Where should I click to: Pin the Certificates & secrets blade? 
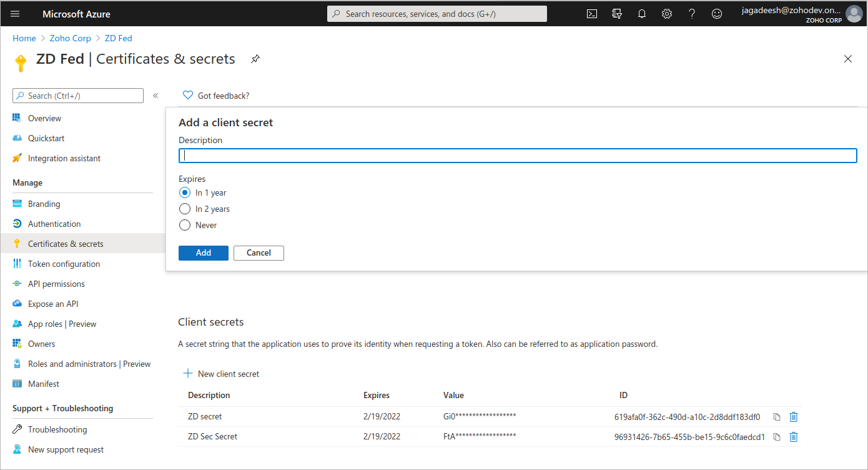click(x=255, y=59)
